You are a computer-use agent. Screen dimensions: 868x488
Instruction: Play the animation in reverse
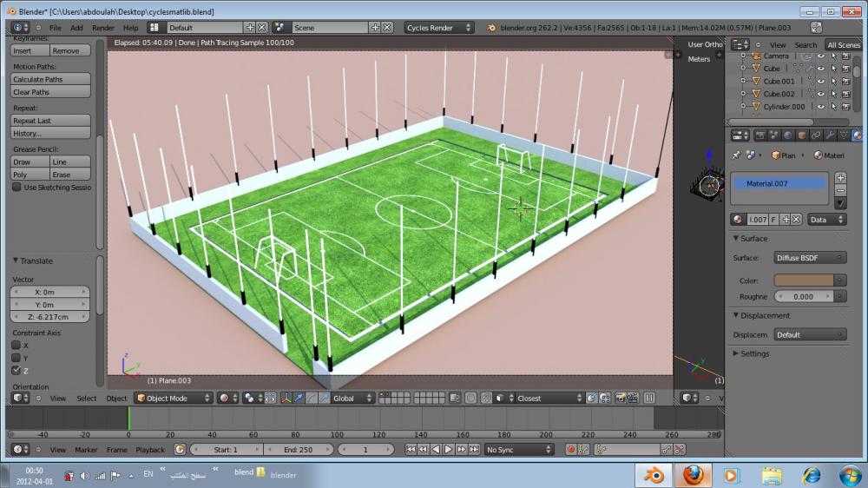tap(436, 449)
